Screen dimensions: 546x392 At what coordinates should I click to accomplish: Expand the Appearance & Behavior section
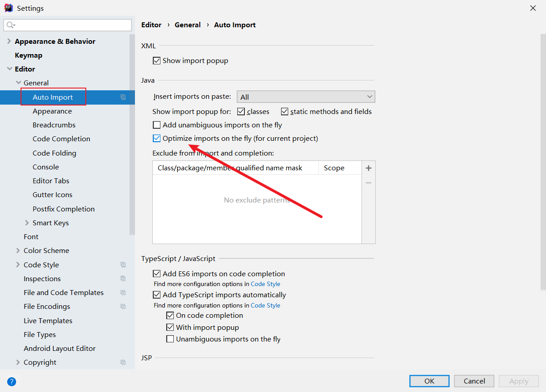pos(9,41)
